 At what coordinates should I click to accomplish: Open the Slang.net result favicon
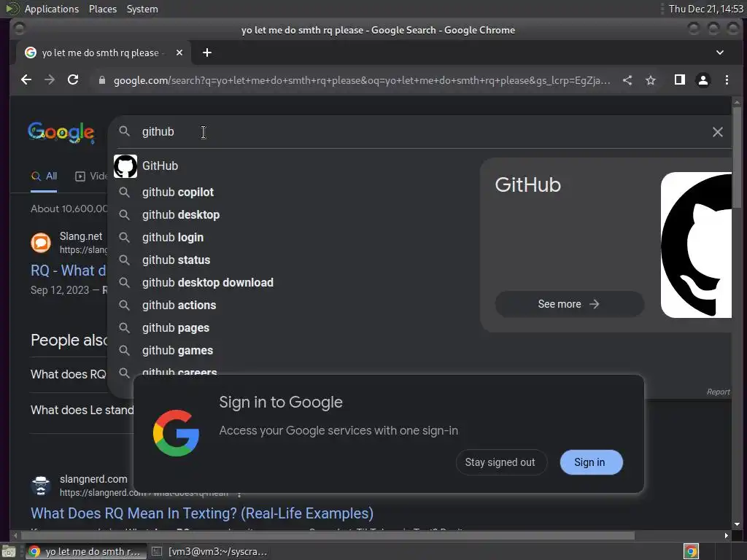point(41,242)
